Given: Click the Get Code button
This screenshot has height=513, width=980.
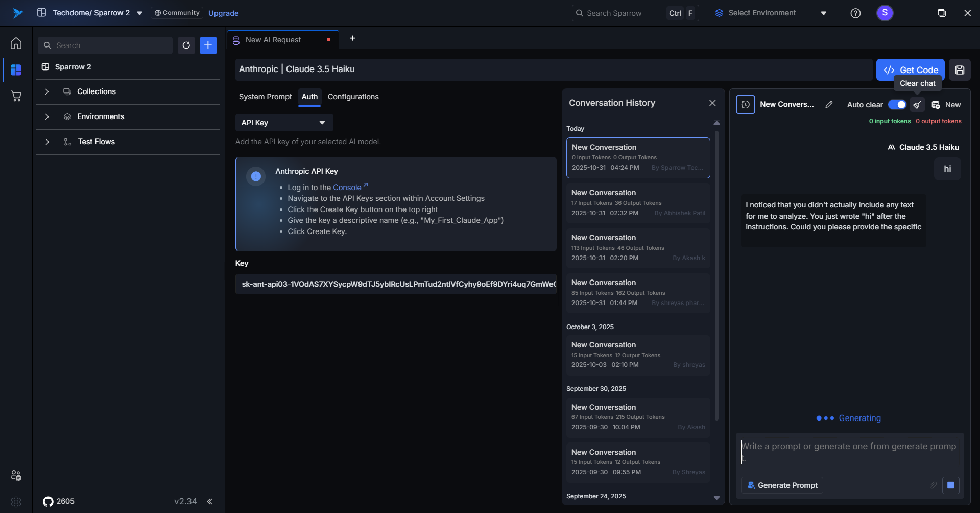Looking at the screenshot, I should tap(910, 70).
